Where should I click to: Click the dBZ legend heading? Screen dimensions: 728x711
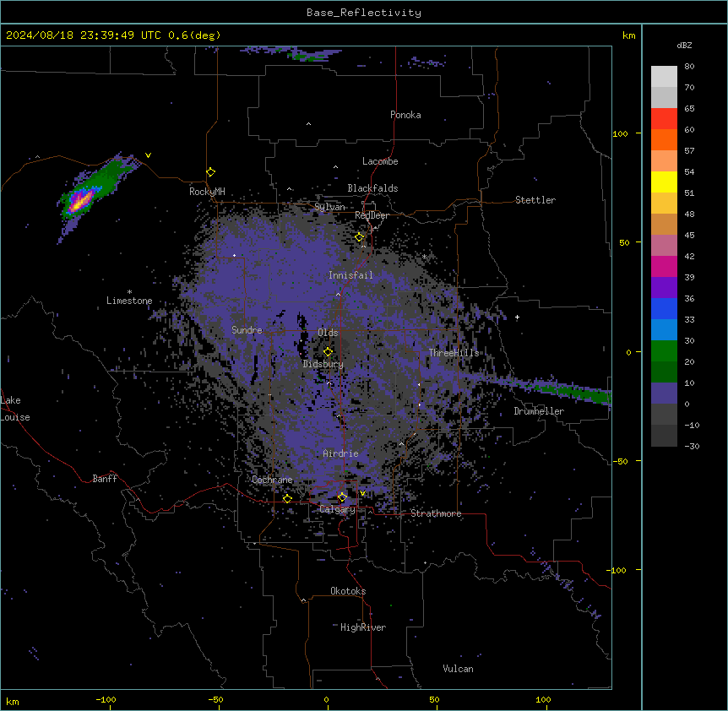[684, 45]
